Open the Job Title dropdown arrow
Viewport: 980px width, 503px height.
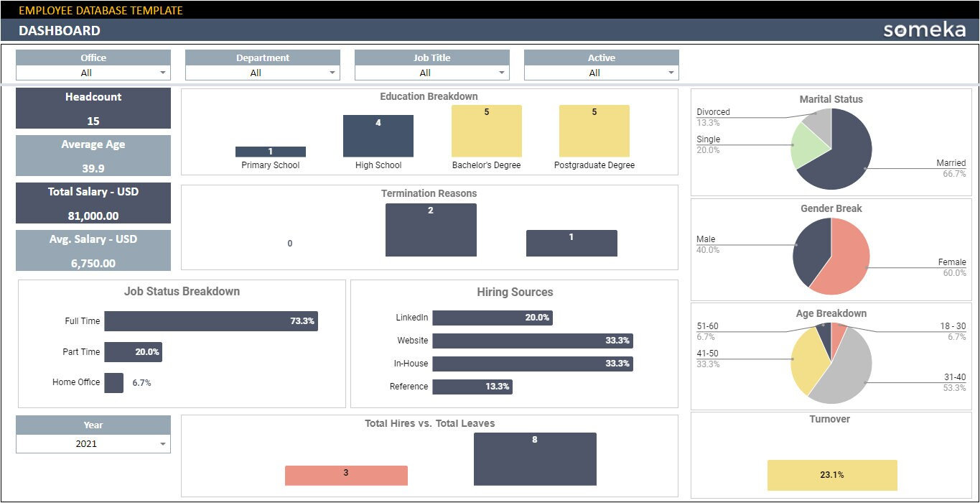point(503,73)
